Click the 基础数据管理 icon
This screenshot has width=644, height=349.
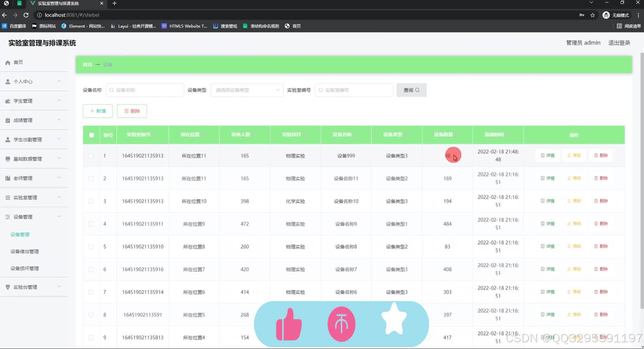point(8,159)
